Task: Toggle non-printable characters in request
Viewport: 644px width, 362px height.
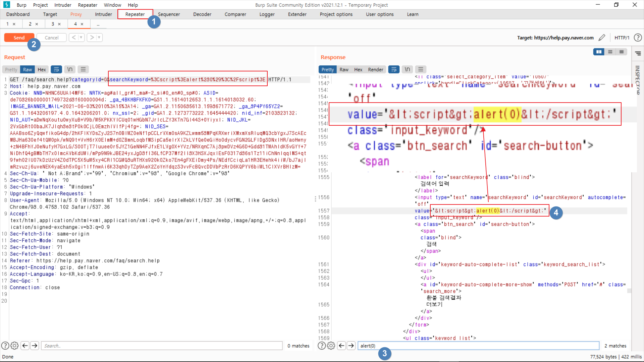Action: pyautogui.click(x=70, y=69)
